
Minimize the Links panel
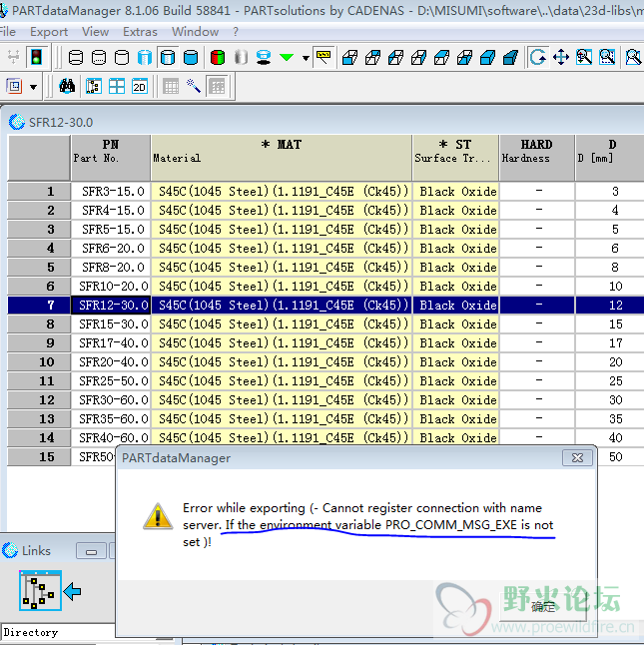[x=91, y=551]
